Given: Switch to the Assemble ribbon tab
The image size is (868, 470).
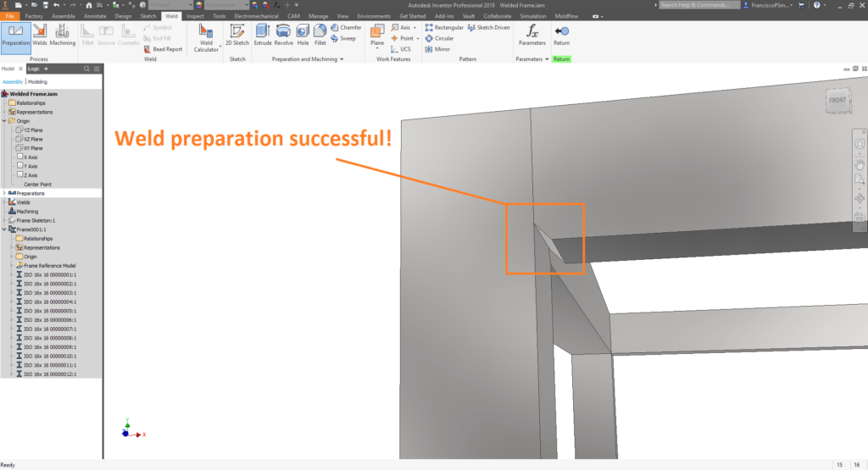Looking at the screenshot, I should click(x=63, y=16).
